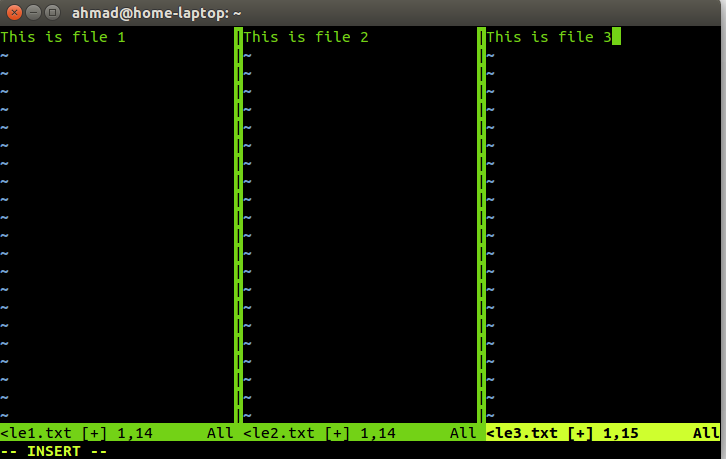
Task: Click the window title ahmad@home-laptop
Action: pos(156,13)
